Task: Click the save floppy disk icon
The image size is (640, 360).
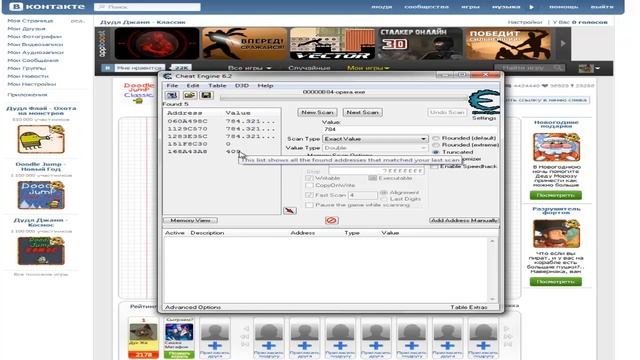Action: tap(207, 95)
